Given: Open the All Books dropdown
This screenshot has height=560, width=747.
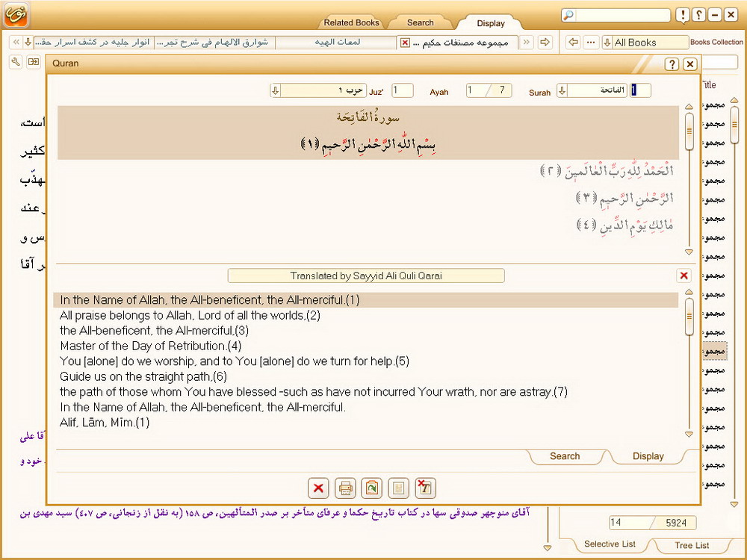Looking at the screenshot, I should coord(607,43).
